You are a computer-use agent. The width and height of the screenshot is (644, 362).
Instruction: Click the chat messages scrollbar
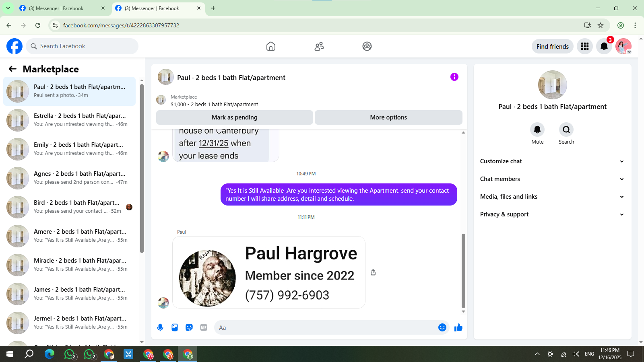click(x=463, y=270)
